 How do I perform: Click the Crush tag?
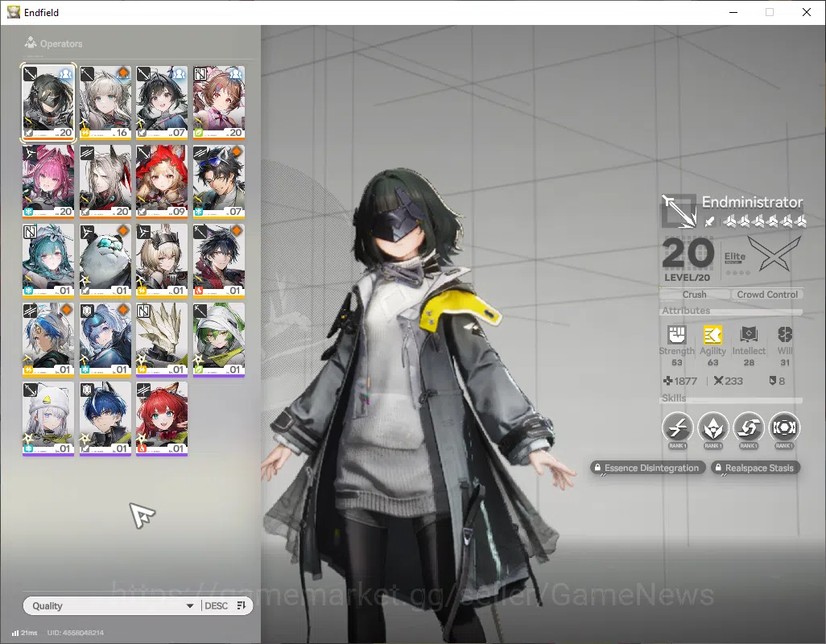(x=694, y=295)
